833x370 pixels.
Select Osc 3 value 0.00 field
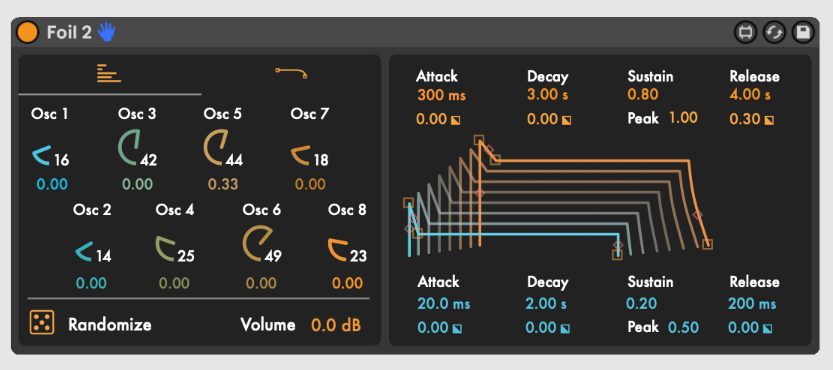[x=137, y=184]
